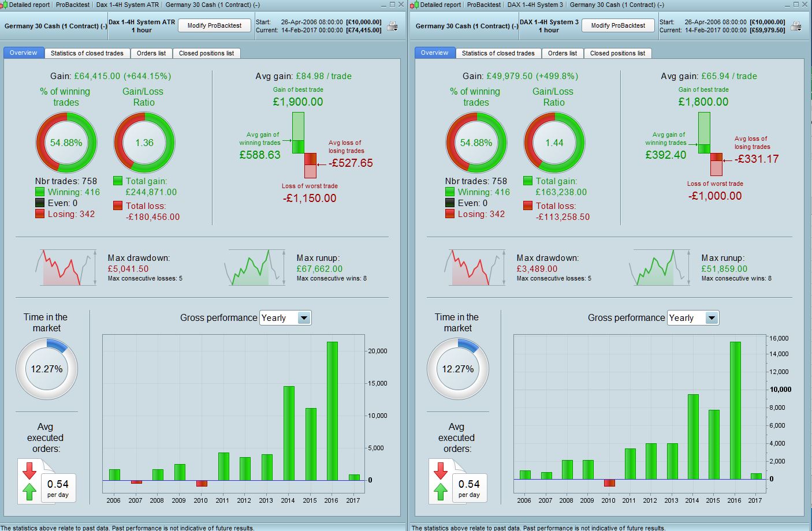
Task: Click the max runup value £67,662.00
Action: click(x=319, y=269)
